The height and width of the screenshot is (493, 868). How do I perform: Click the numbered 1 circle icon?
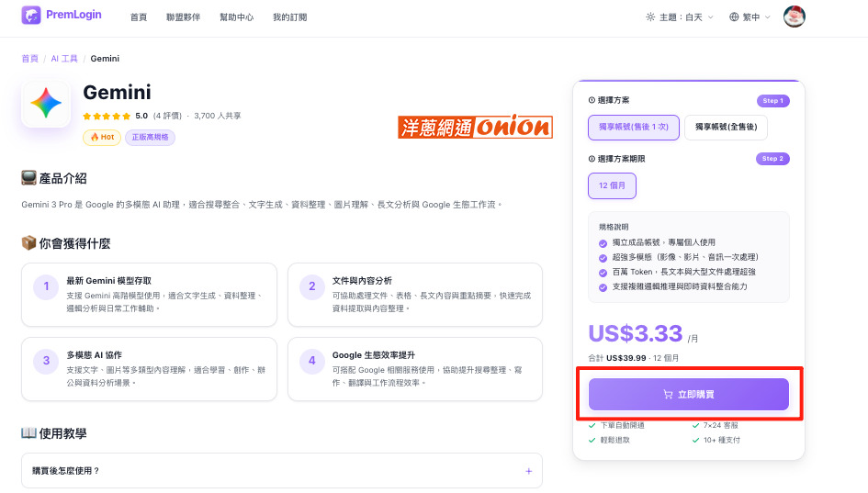tap(46, 286)
